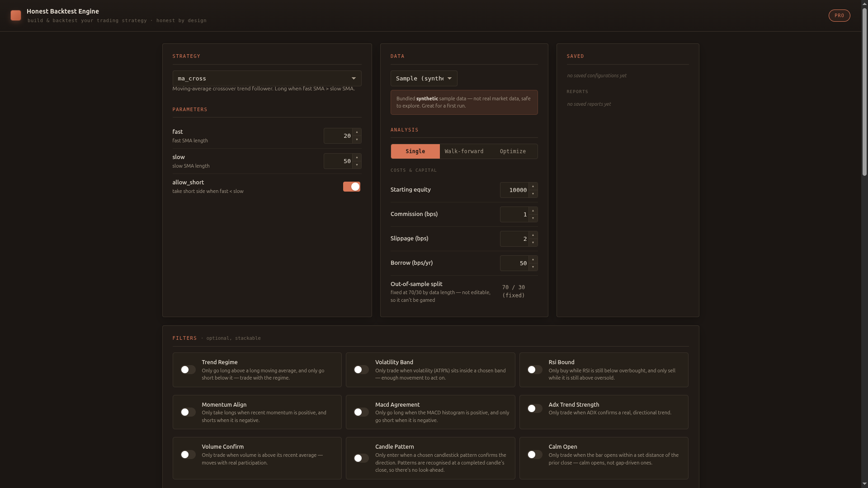Enable the Calm Open filter
The image size is (868, 488).
(535, 455)
